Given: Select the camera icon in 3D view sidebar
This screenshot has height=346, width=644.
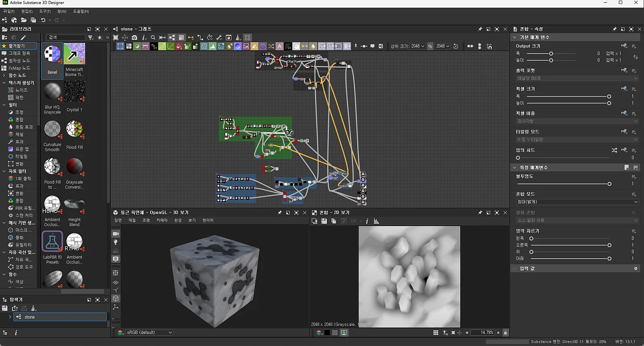Looking at the screenshot, I should pyautogui.click(x=116, y=234).
